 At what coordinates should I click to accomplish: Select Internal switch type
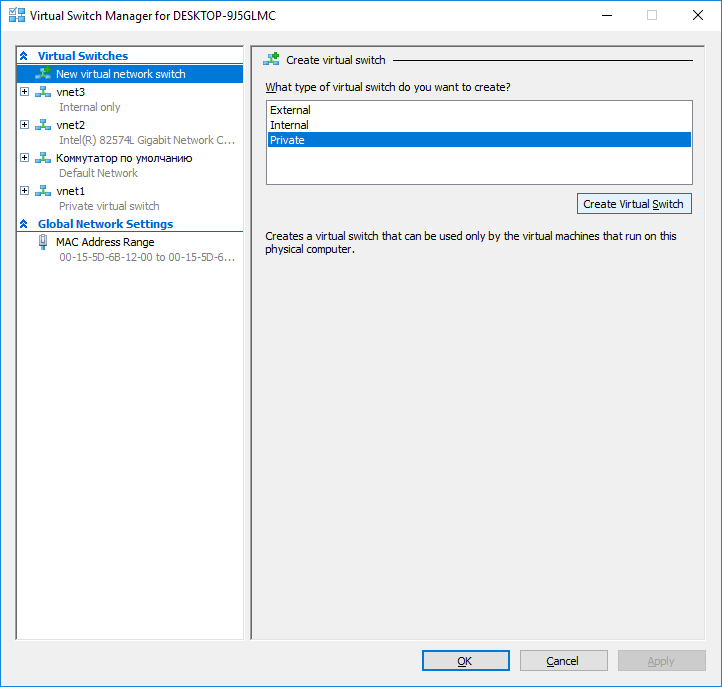[479, 125]
